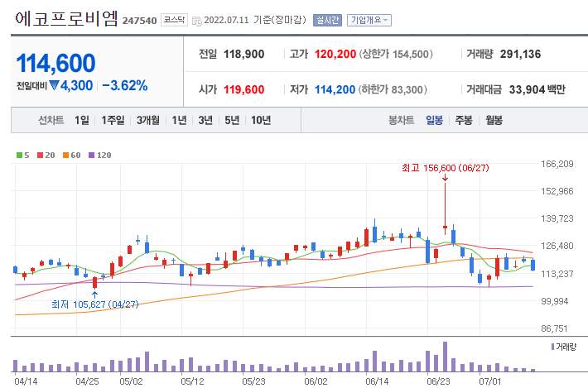Click the 05/12 date label on axis

point(192,381)
